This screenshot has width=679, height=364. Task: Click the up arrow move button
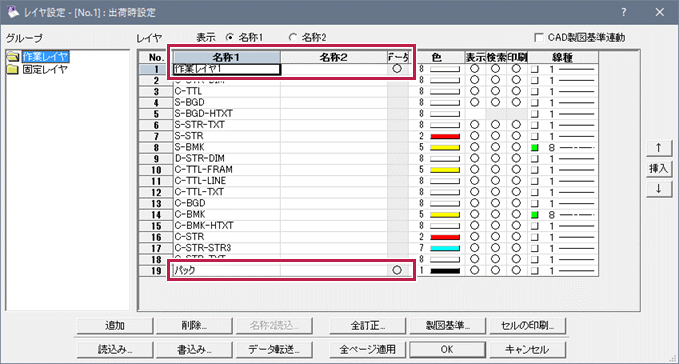[659, 148]
